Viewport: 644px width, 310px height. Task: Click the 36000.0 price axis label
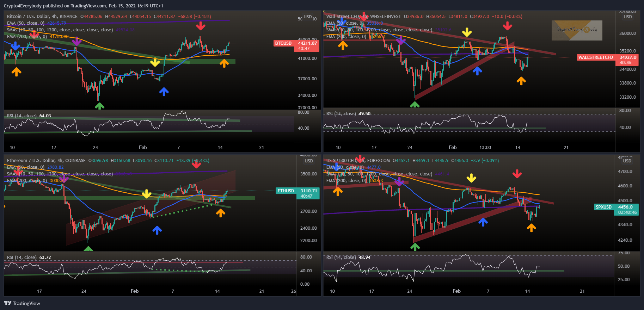point(628,33)
